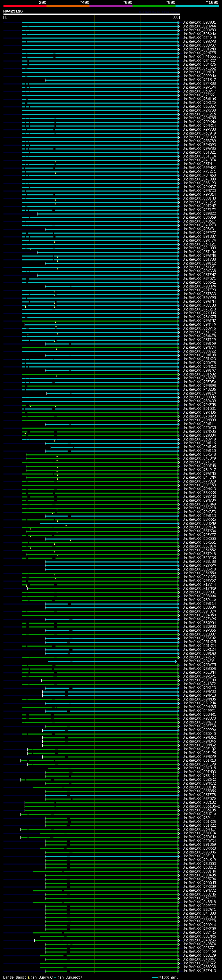Select hit UniRef100_P43286
The height and width of the screenshot is (980, 222).
[199, 390]
